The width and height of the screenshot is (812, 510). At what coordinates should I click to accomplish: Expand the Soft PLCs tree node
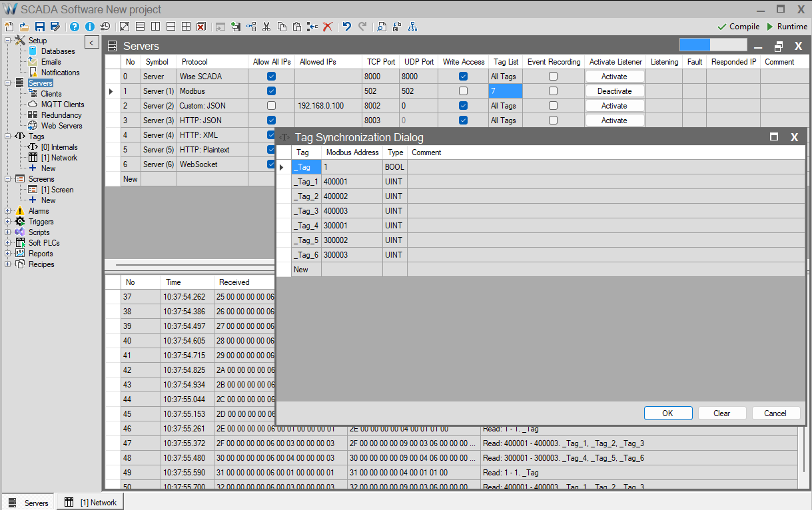click(x=8, y=243)
